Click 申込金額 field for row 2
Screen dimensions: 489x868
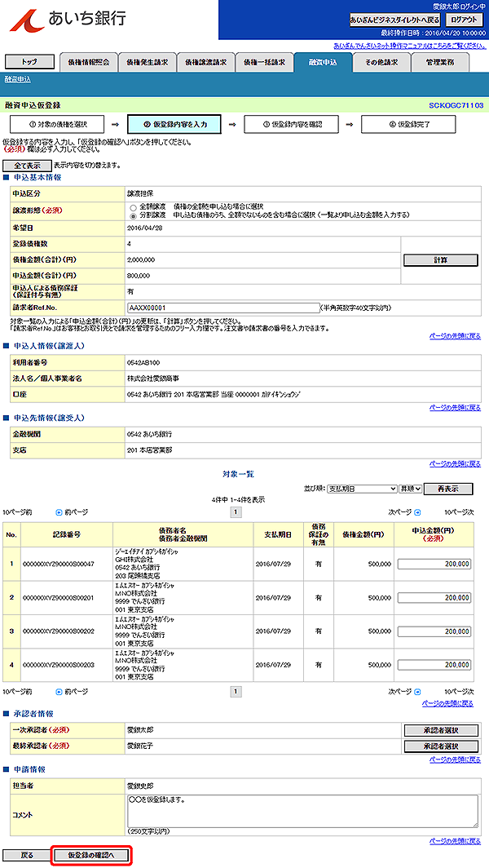pyautogui.click(x=434, y=598)
